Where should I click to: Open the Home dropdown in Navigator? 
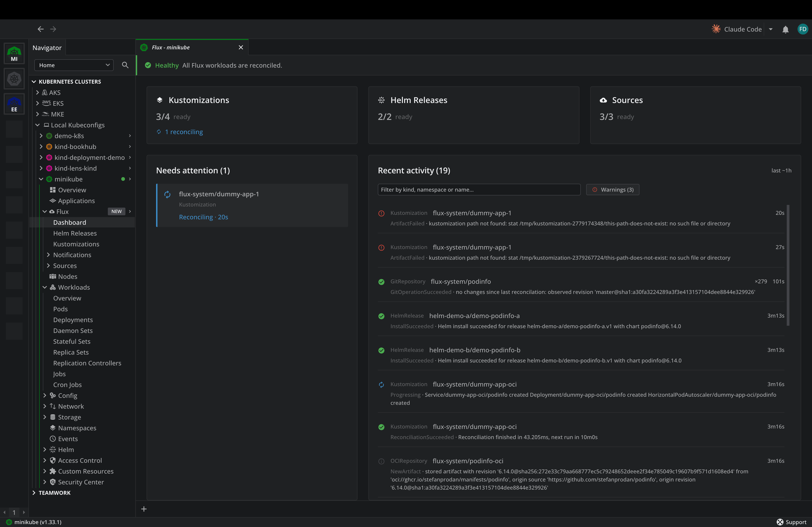(74, 65)
